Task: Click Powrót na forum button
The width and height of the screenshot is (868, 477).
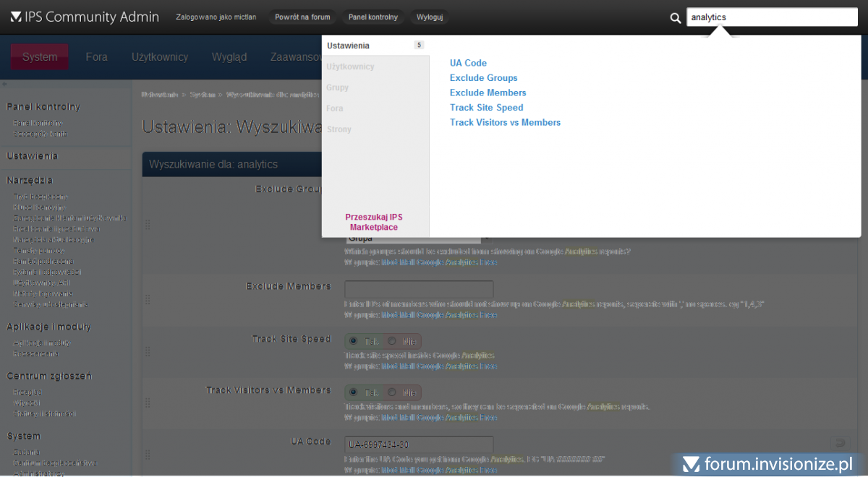Action: (302, 17)
